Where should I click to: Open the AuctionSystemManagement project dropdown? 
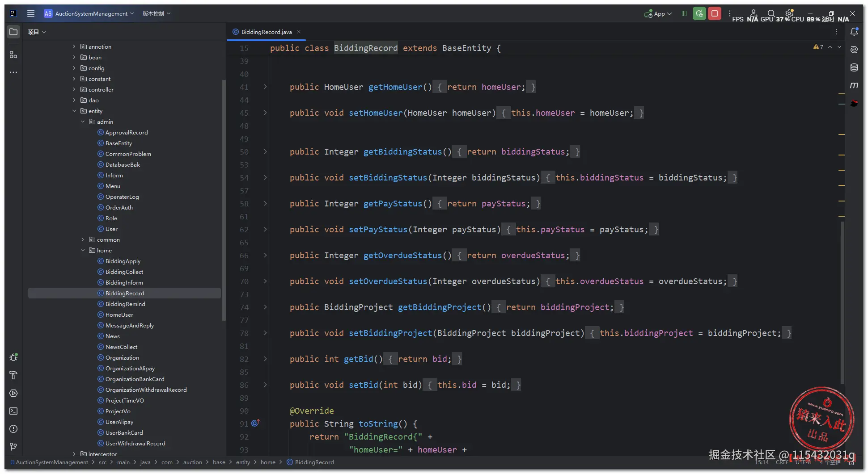pyautogui.click(x=89, y=13)
